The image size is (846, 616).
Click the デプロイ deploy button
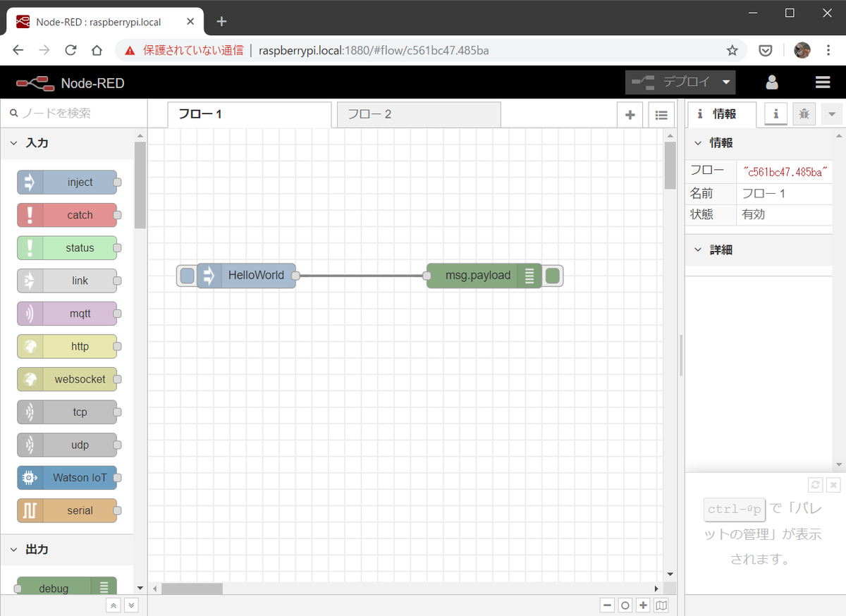pos(672,82)
